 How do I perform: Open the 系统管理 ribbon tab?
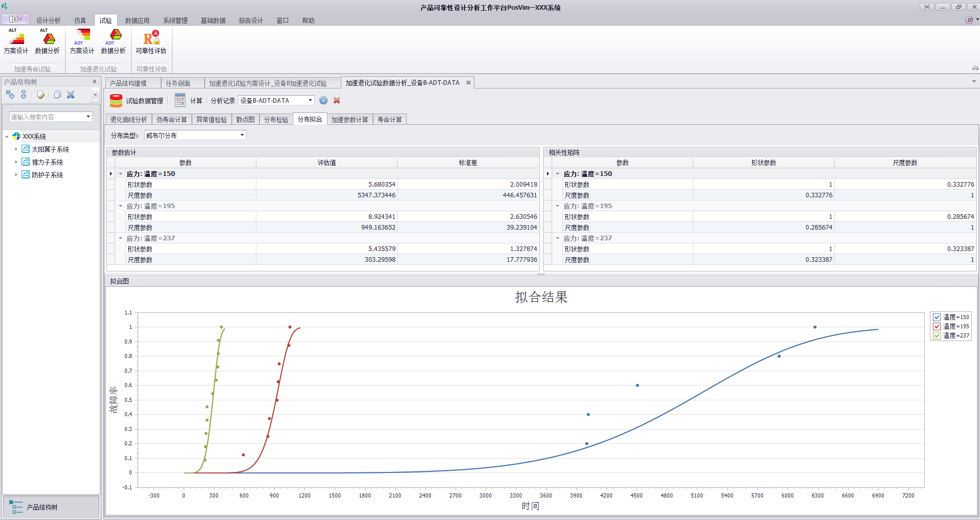point(176,20)
